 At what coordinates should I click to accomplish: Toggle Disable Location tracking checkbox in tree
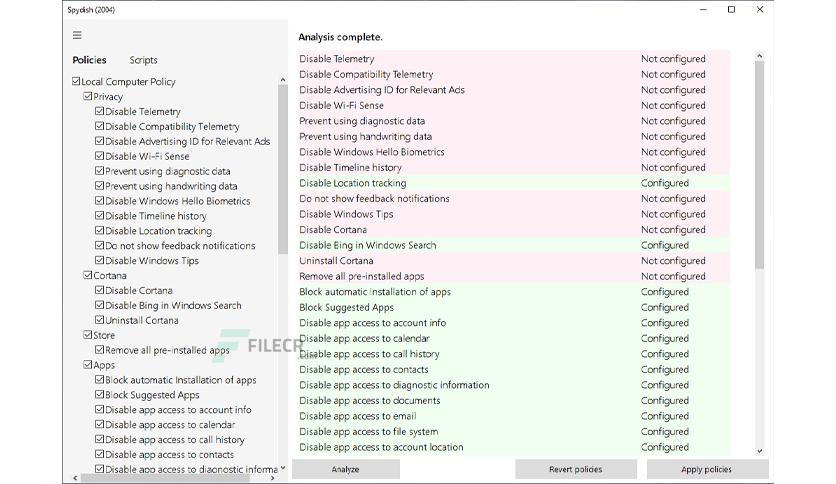pyautogui.click(x=99, y=230)
